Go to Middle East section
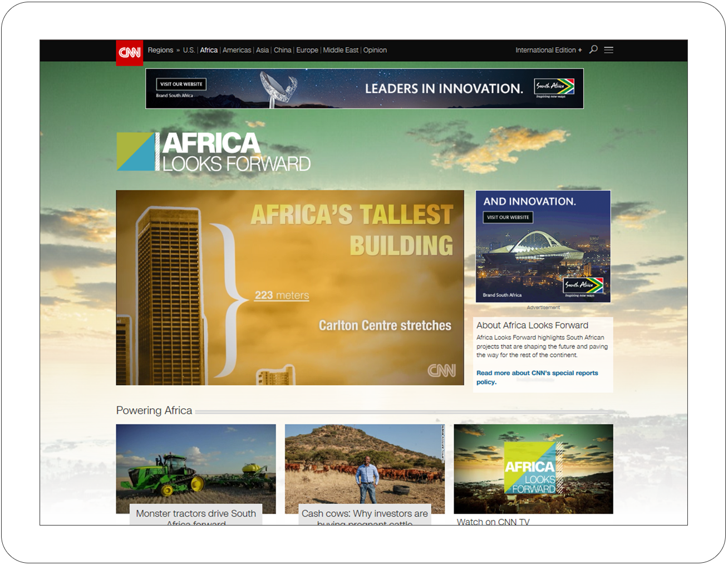This screenshot has width=728, height=565. [x=341, y=50]
